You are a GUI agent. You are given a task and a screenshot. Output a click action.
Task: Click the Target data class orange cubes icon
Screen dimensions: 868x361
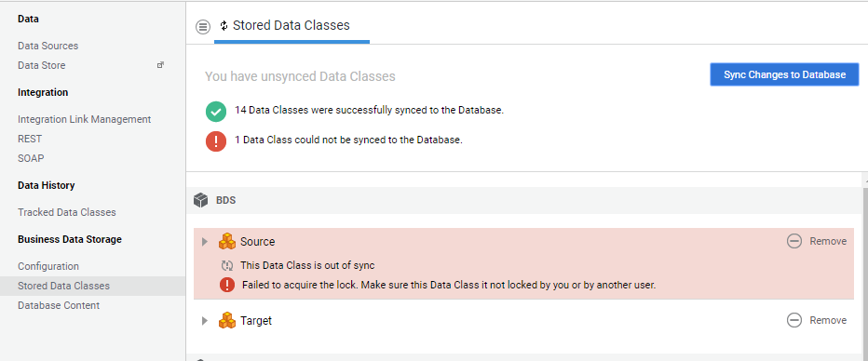click(227, 320)
